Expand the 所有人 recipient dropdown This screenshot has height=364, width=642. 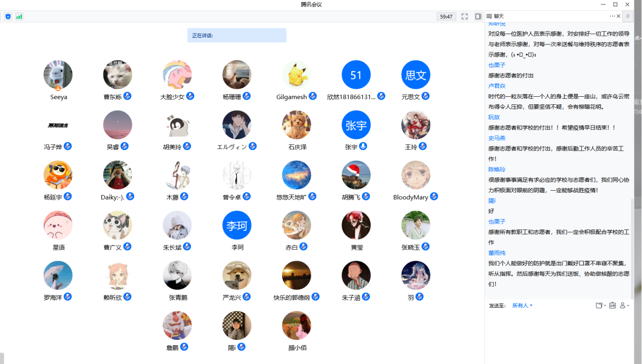[x=522, y=305]
